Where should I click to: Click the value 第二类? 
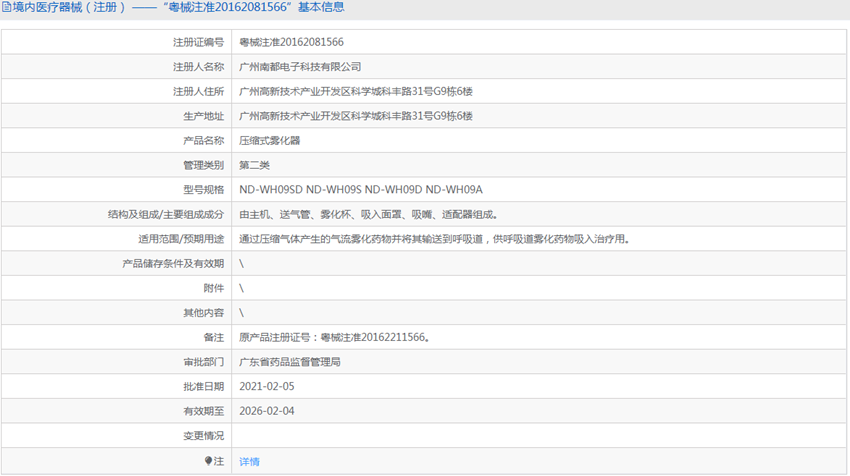coord(254,165)
